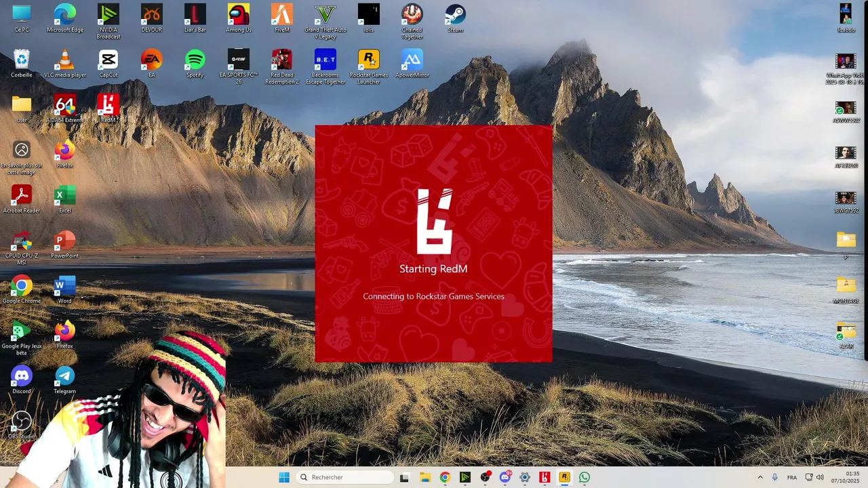The width and height of the screenshot is (868, 488).
Task: Select the RedM desktop shortcut
Action: 108,108
